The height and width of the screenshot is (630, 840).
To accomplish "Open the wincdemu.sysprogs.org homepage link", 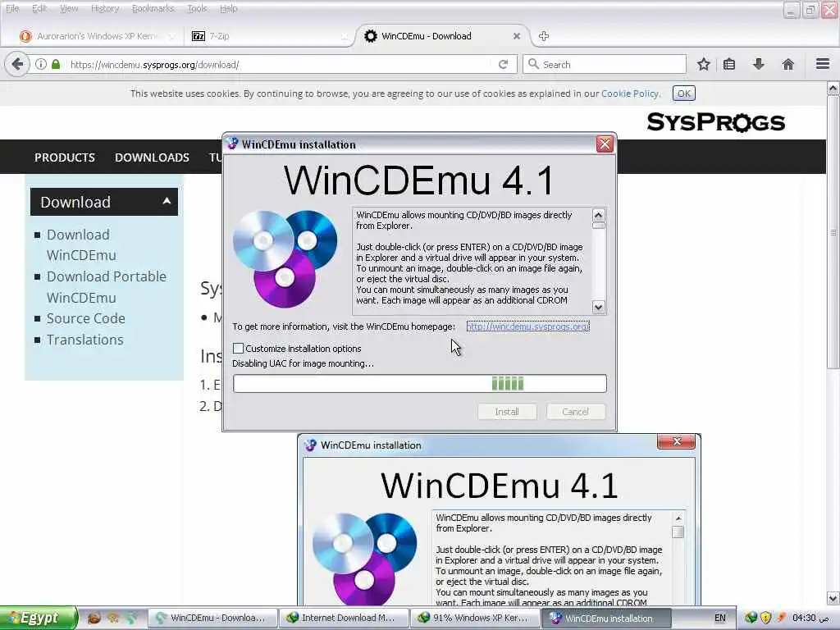I will point(527,326).
